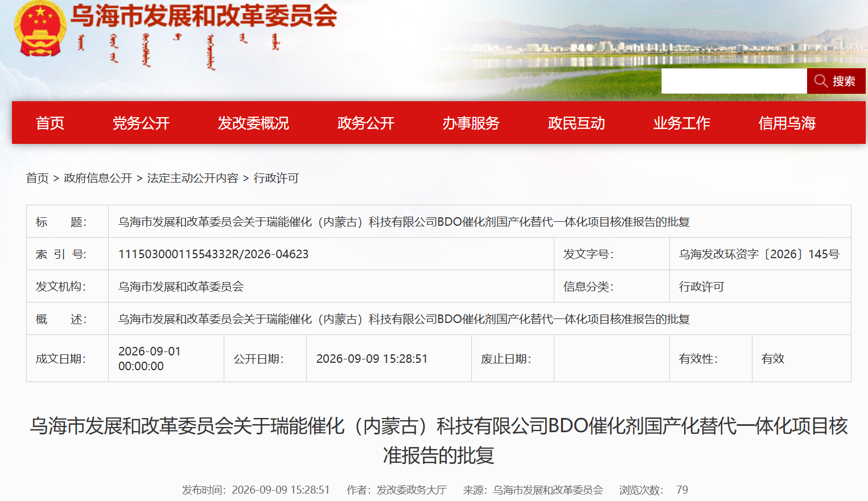Click the document title in the 标题 row
The width and height of the screenshot is (868, 501).
404,222
